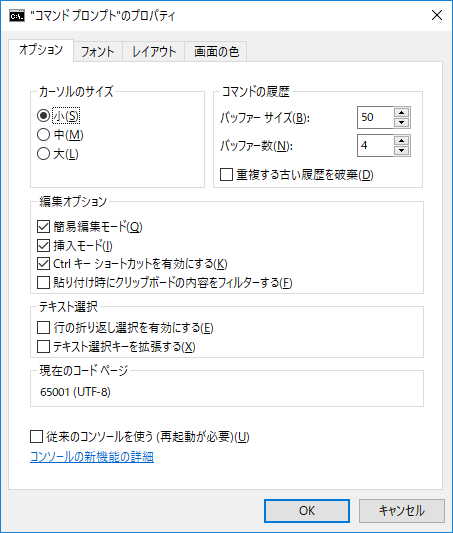This screenshot has height=533, width=453.
Task: Increase number of buffers with up arrow
Action: tap(402, 141)
